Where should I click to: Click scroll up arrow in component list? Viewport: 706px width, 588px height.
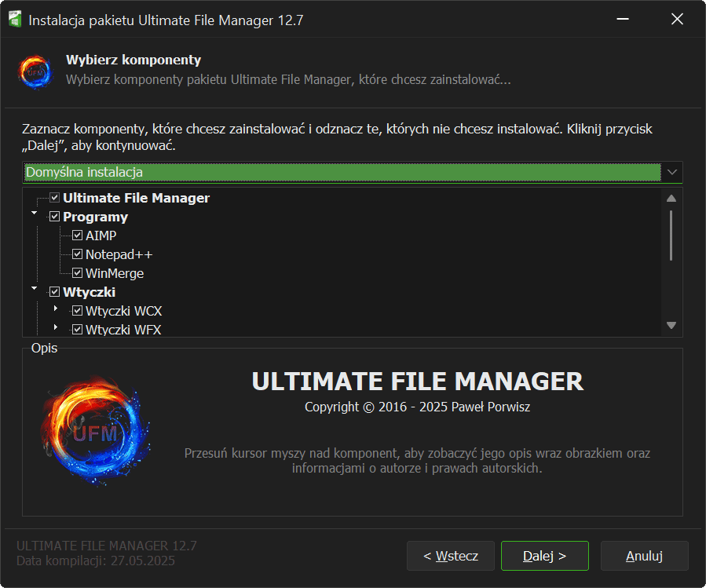click(671, 199)
